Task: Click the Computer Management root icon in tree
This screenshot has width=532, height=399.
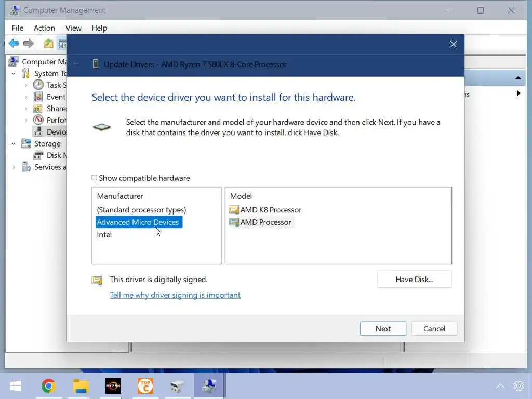Action: click(14, 61)
